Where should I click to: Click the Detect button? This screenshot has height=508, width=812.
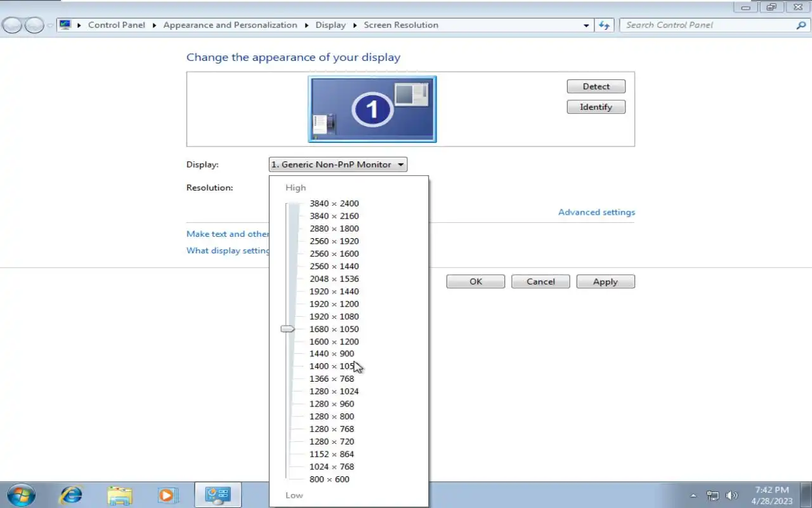coord(596,86)
